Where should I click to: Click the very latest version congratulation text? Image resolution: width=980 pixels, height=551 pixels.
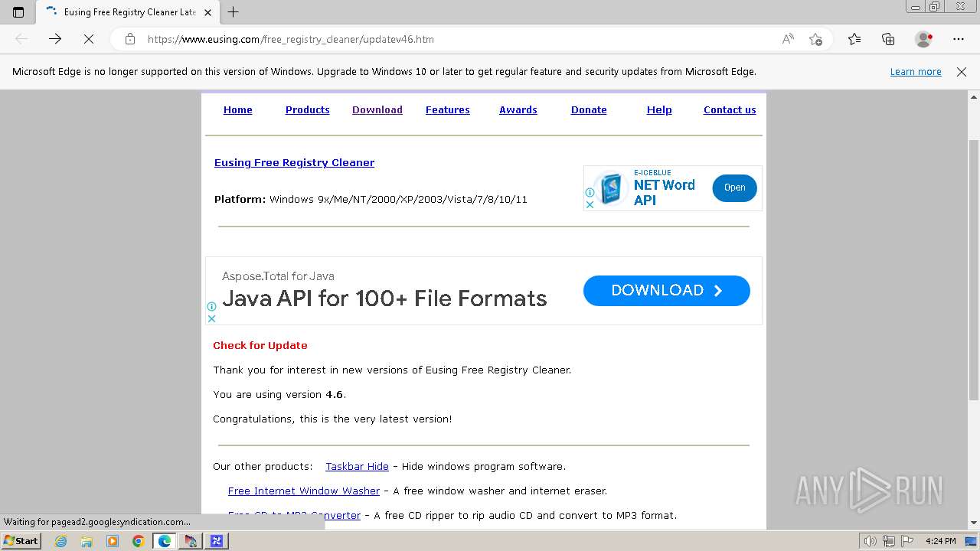click(332, 419)
